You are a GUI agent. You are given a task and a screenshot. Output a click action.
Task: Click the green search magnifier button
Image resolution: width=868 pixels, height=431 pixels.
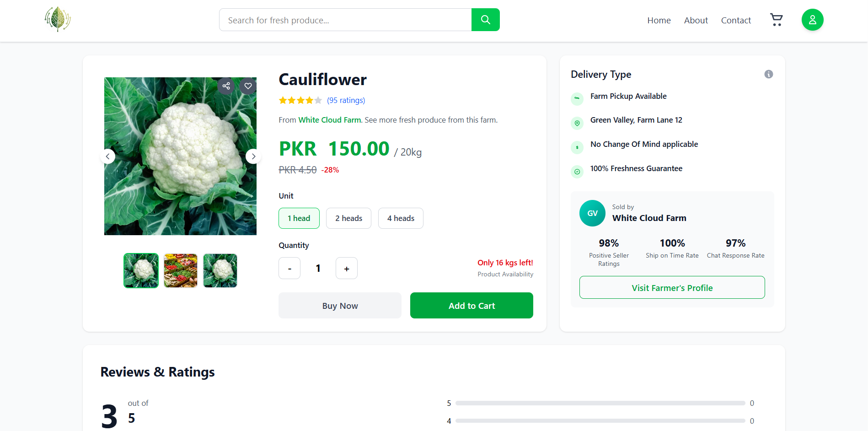click(485, 20)
